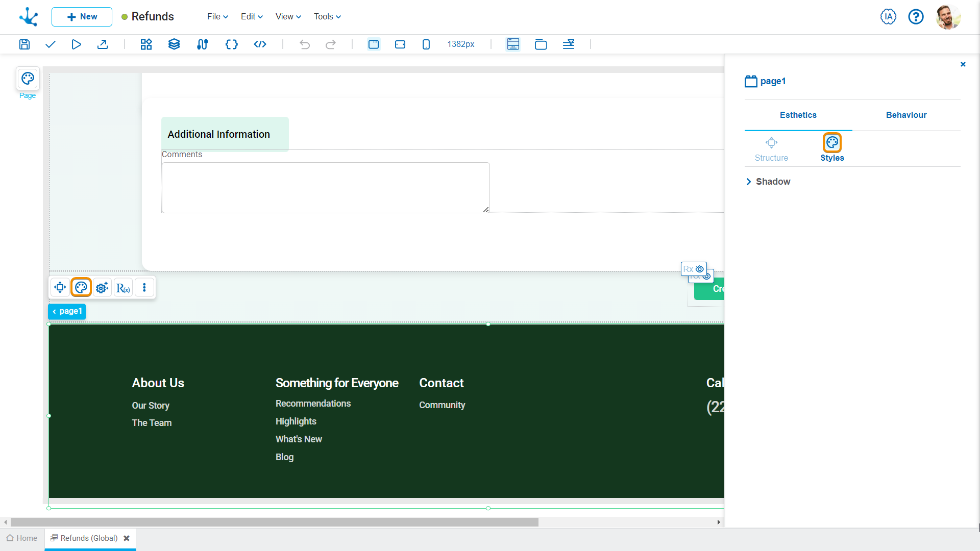Viewport: 980px width, 551px height.
Task: Click the Play/Preview icon
Action: 76,44
